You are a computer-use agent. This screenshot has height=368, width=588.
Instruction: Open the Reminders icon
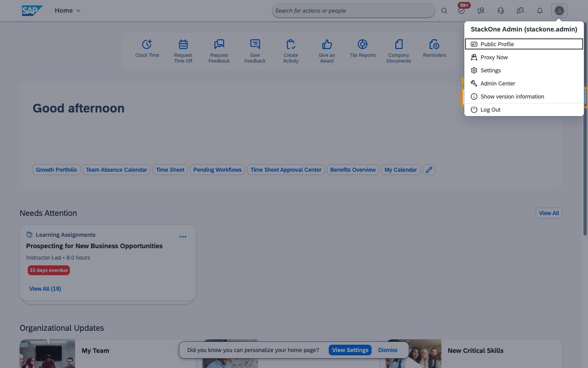pos(434,44)
